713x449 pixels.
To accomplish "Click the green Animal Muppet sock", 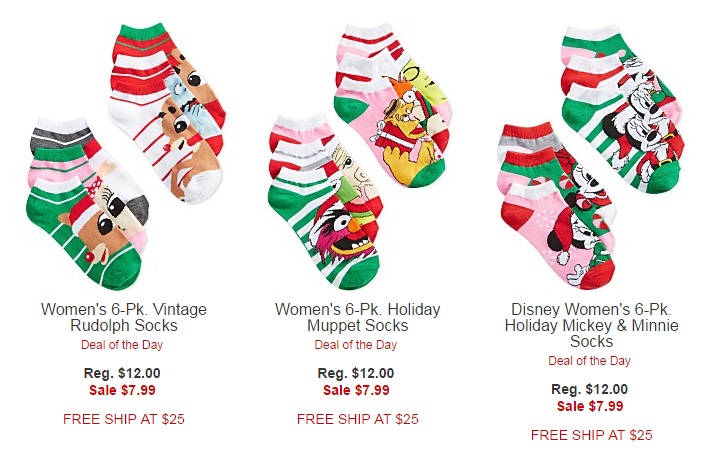I will [x=327, y=237].
